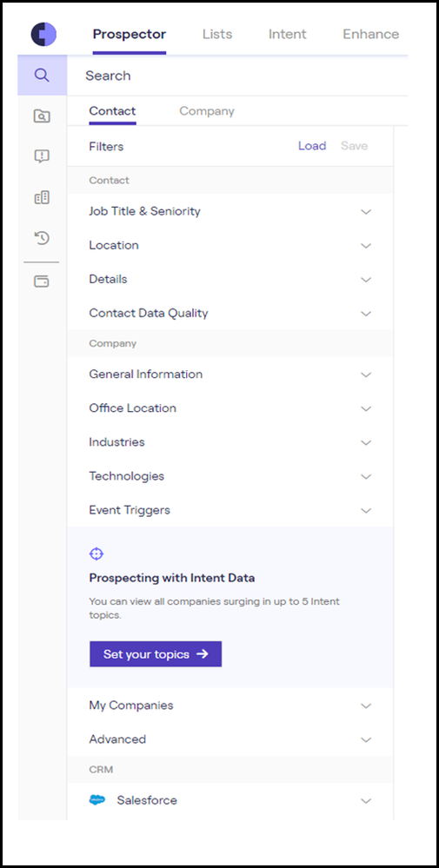Click the alert message bubble sidebar icon
Screen dimensions: 439x868
[x=42, y=156]
